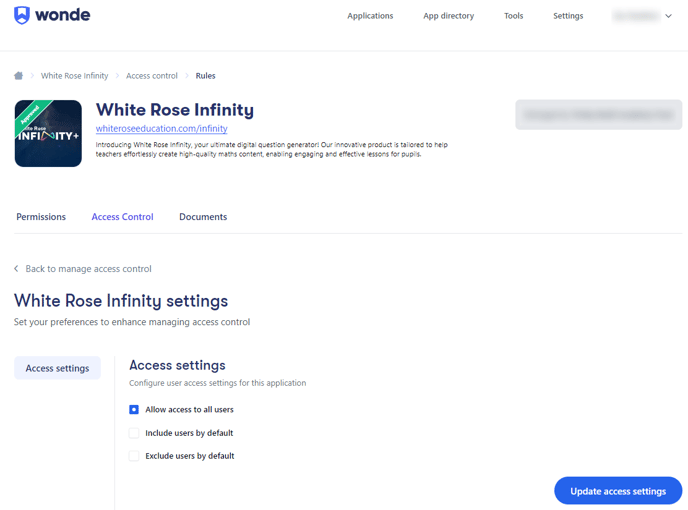Open the Applications menu
Screen dimensions: 688x510
tap(370, 16)
